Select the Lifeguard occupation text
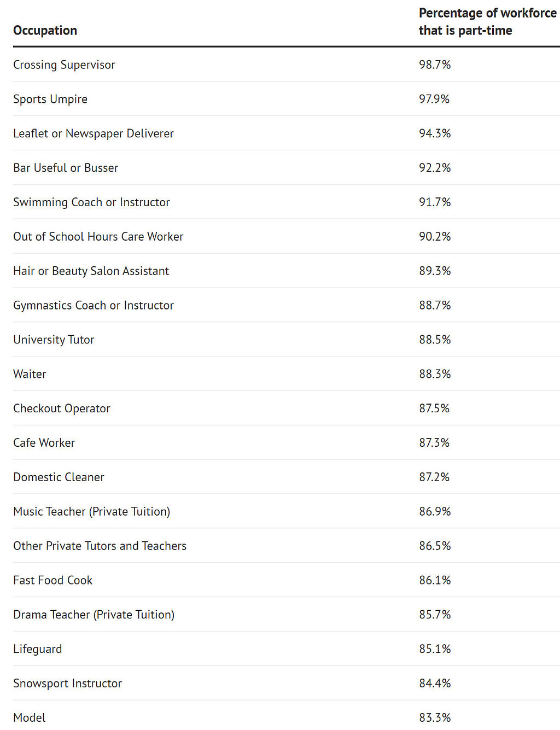 click(38, 649)
